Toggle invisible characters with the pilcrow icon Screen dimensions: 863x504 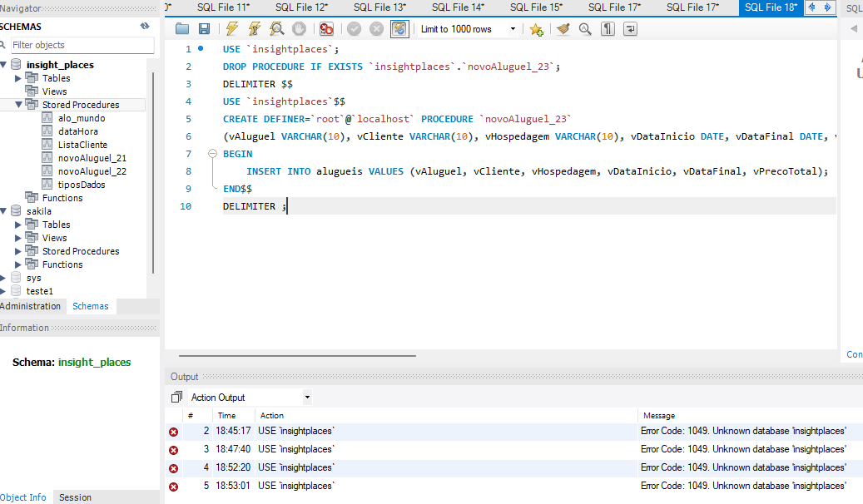pyautogui.click(x=608, y=29)
